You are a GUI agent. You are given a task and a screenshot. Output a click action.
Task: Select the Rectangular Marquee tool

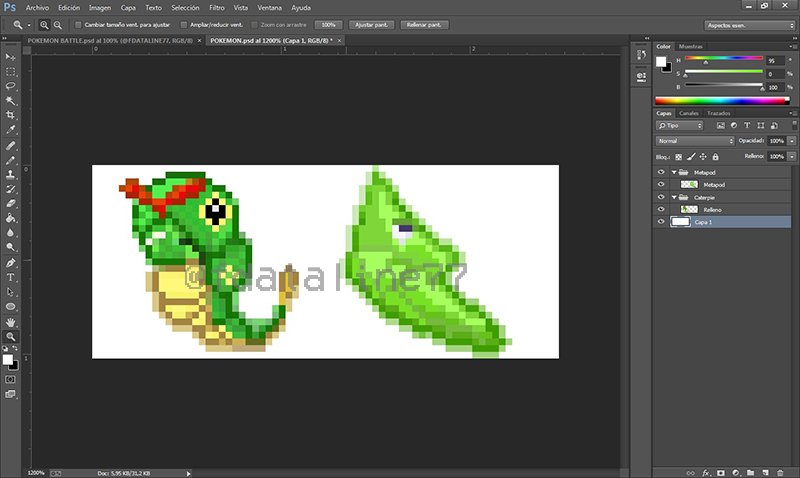click(10, 71)
